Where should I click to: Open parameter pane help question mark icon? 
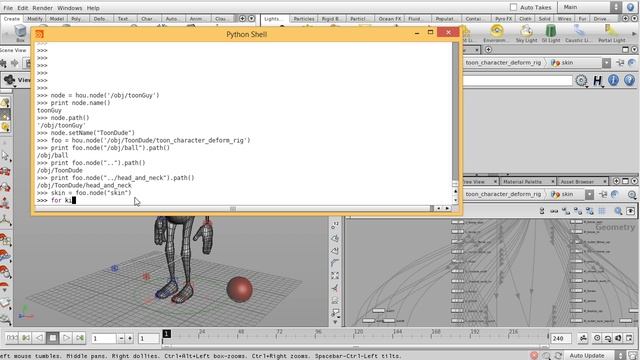coord(629,80)
